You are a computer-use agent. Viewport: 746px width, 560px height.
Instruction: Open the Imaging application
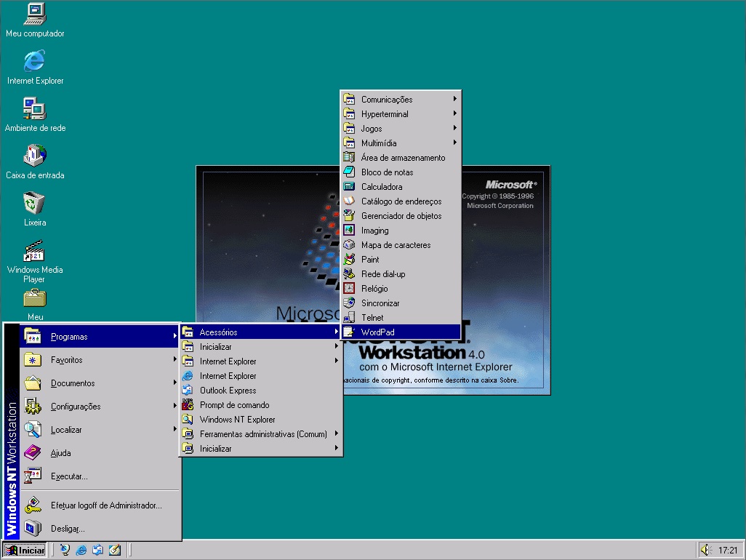(374, 230)
